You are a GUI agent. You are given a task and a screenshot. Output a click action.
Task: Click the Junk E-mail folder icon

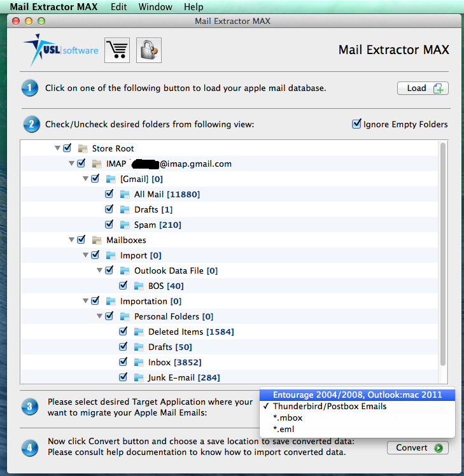pos(139,377)
